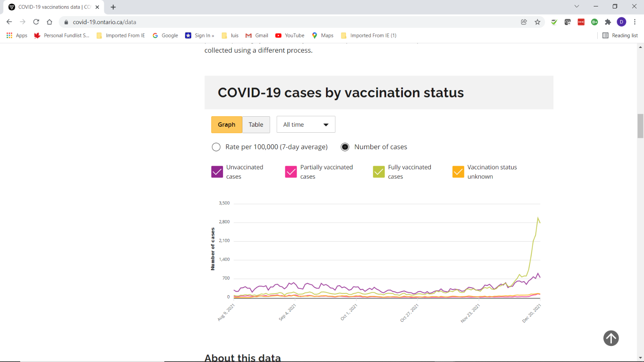The width and height of the screenshot is (644, 362).
Task: Toggle Partially vaccinated cases checkbox
Action: pyautogui.click(x=291, y=172)
